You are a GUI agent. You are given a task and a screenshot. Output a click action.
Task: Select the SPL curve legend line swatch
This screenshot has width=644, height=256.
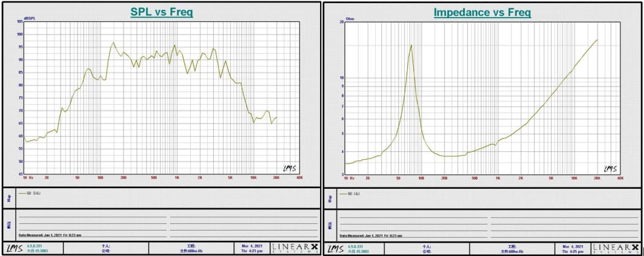click(x=22, y=194)
